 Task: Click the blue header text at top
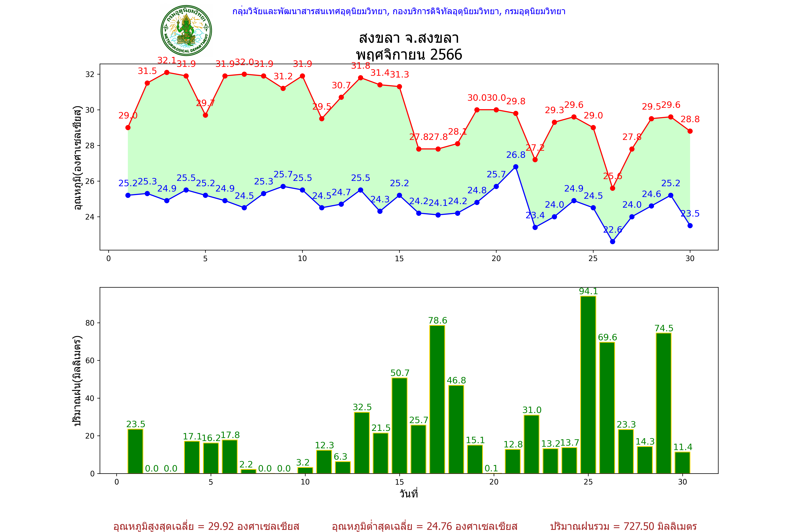[399, 12]
